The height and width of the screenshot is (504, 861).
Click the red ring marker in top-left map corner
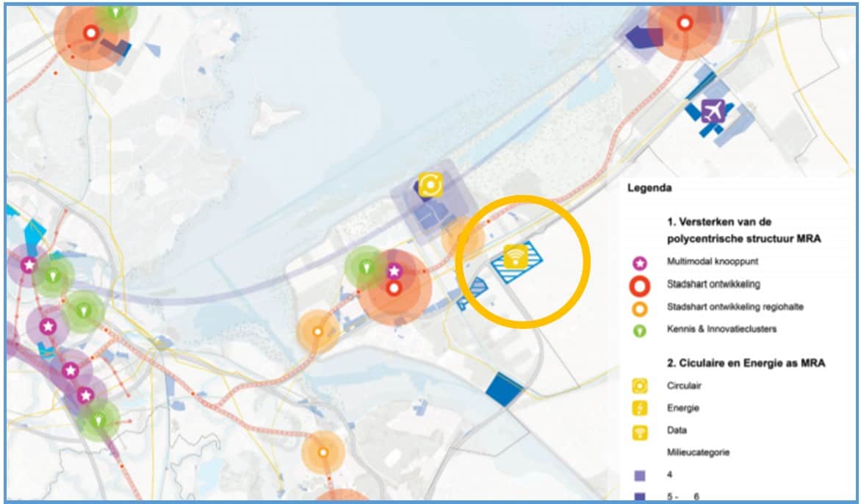(x=91, y=33)
